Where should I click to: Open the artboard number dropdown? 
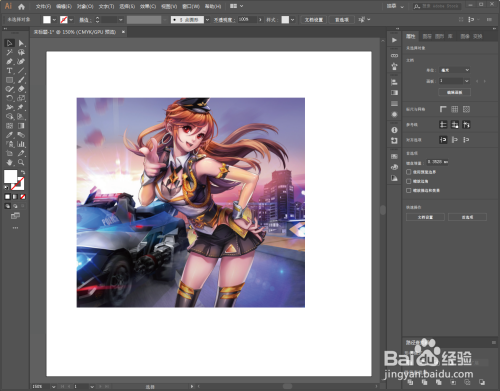[x=467, y=81]
